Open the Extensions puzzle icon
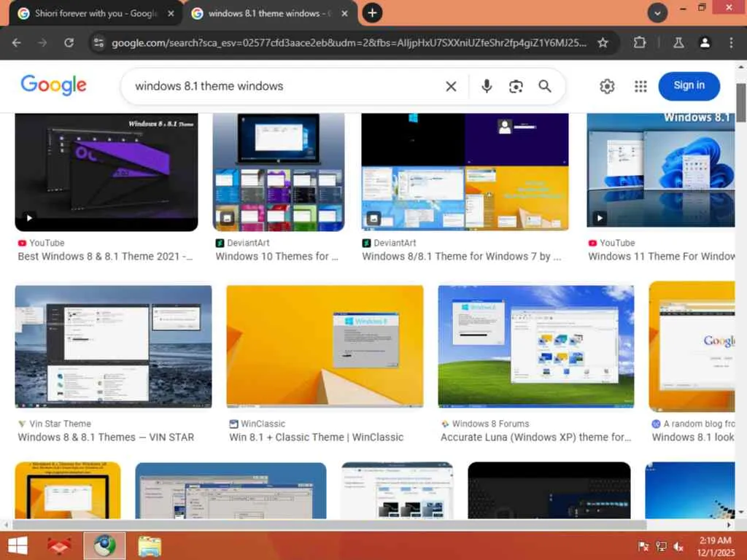 tap(639, 43)
